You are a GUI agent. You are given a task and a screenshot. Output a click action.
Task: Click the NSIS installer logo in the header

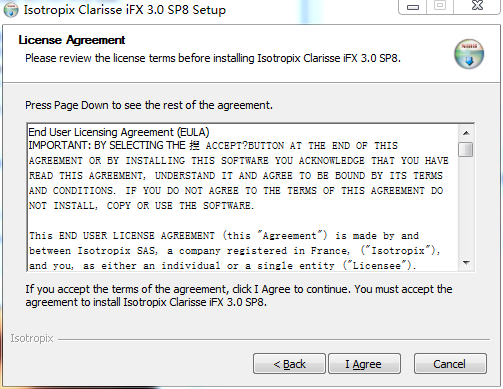469,54
